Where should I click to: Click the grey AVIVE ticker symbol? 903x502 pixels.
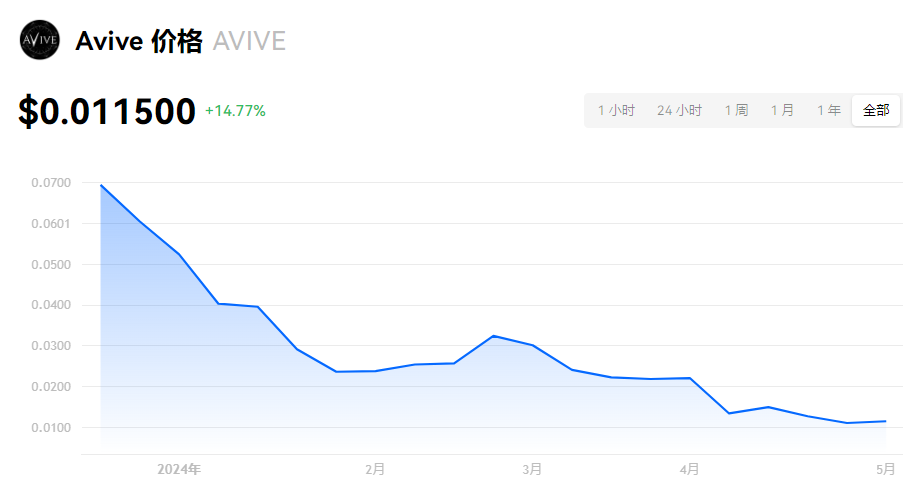coord(249,41)
